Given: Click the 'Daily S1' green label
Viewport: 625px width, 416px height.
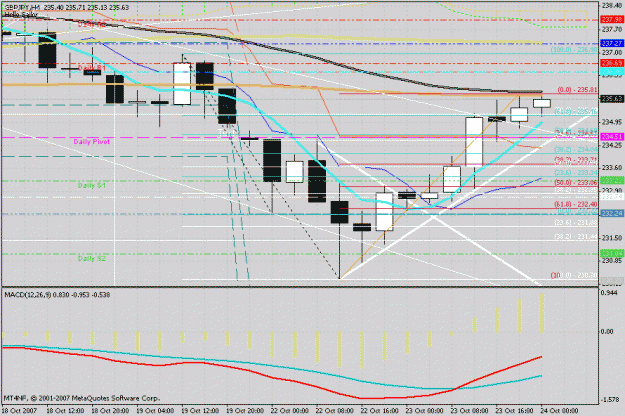Looking at the screenshot, I should click(92, 185).
